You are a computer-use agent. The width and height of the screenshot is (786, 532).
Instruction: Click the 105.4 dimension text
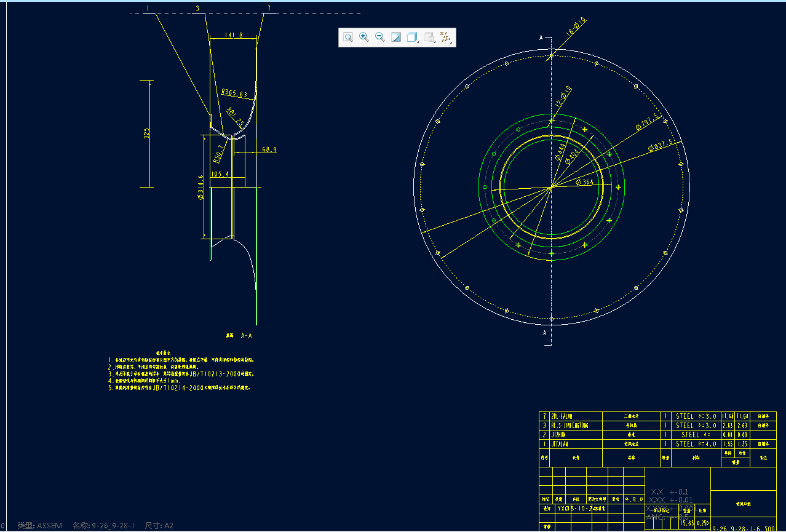tap(220, 174)
